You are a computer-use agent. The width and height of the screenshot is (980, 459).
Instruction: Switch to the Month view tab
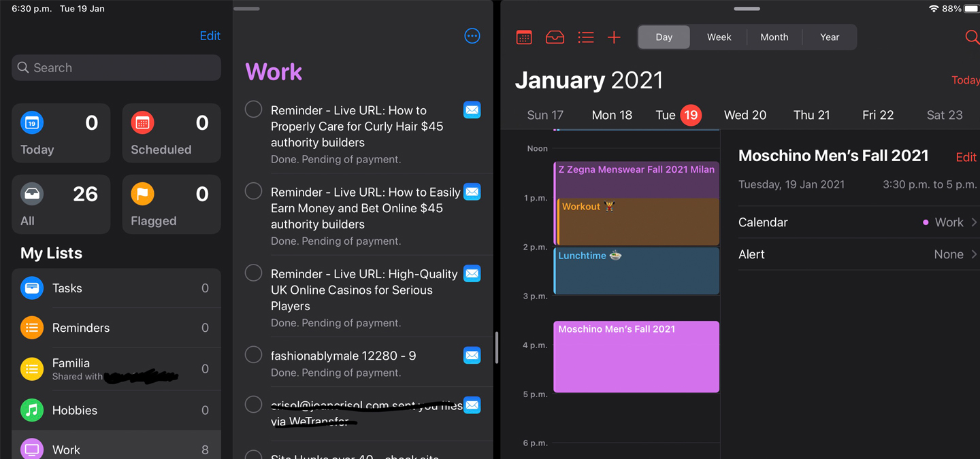pyautogui.click(x=774, y=37)
